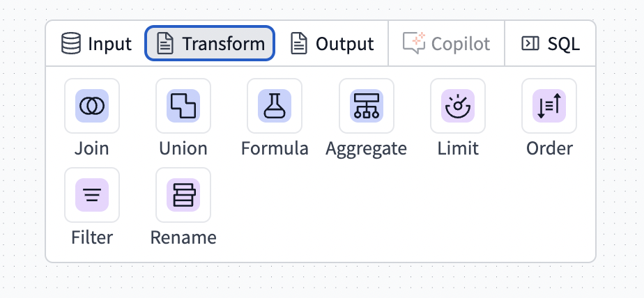Switch to the Input tab
This screenshot has width=644, height=298.
coord(96,44)
